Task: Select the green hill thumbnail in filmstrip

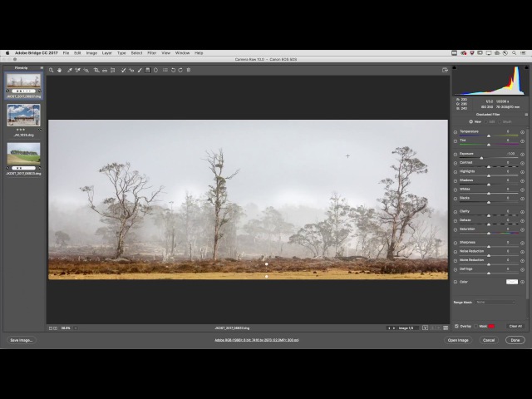Action: pos(23,154)
